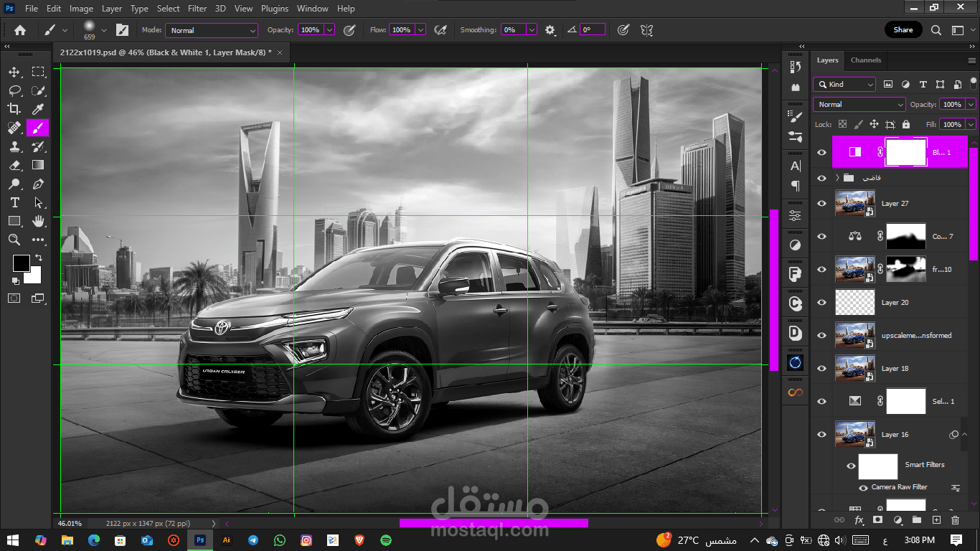Viewport: 980px width, 551px height.
Task: Select the Gradient tool
Action: (x=38, y=165)
